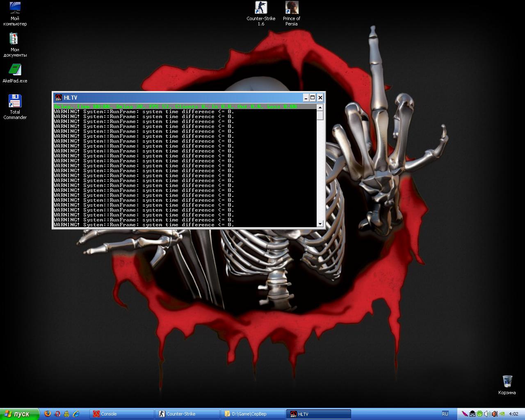
Task: Click the HLTV window title bar
Action: click(x=189, y=98)
